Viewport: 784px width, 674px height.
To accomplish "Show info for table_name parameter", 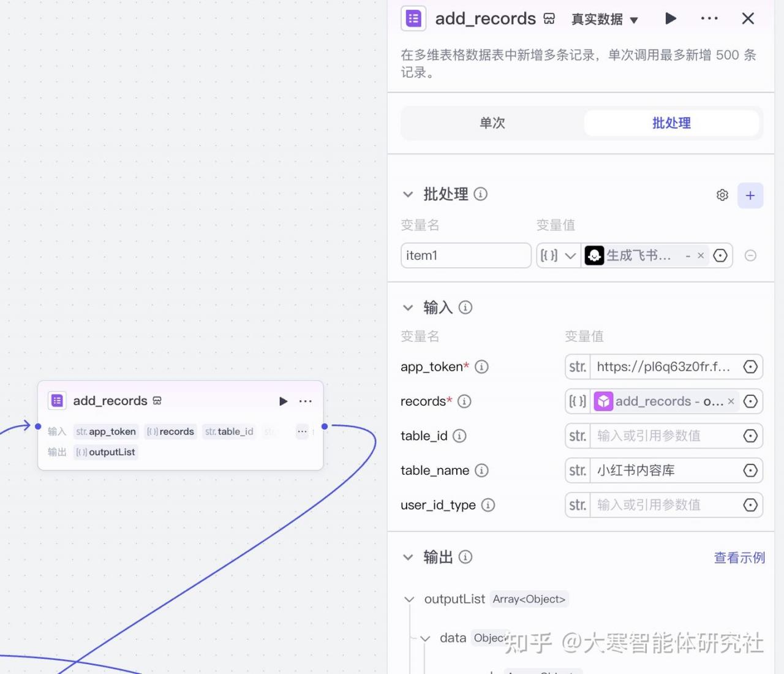I will tap(482, 471).
